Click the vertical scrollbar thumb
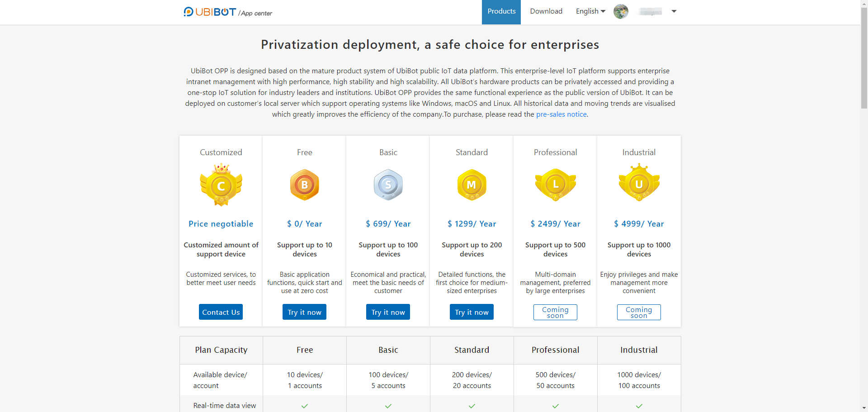Viewport: 868px width, 412px height. [864, 57]
